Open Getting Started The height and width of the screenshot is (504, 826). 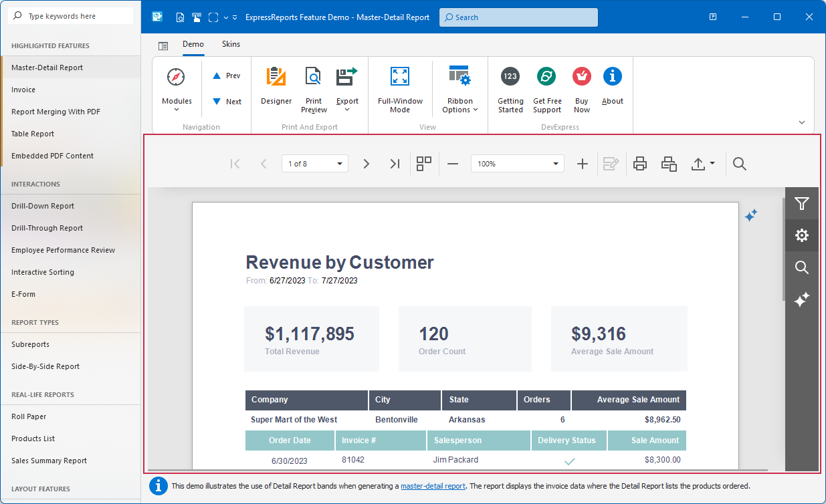click(510, 89)
